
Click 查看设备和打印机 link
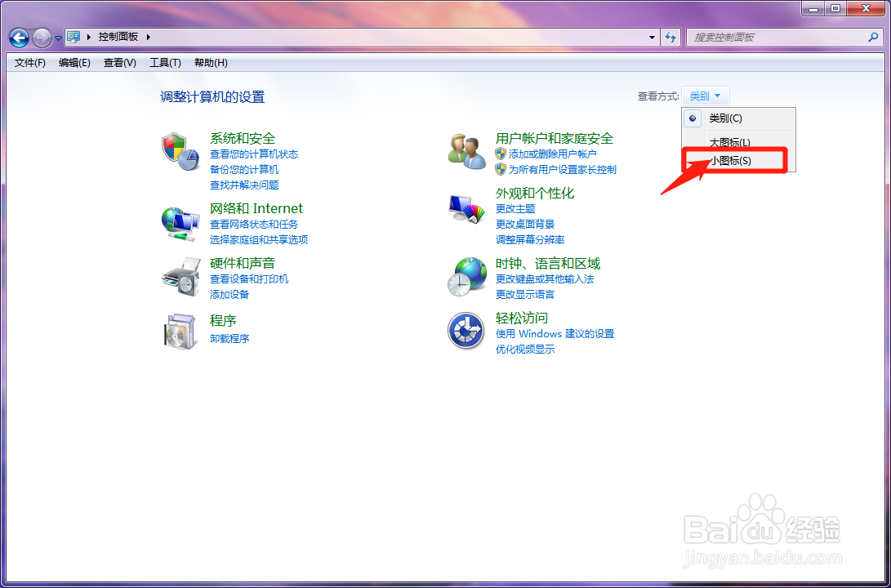(x=249, y=279)
